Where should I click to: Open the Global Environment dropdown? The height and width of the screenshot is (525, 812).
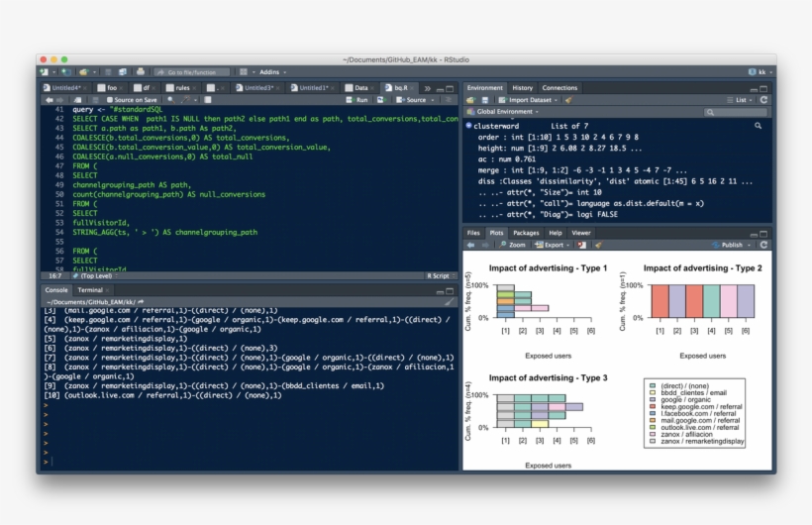tap(503, 111)
